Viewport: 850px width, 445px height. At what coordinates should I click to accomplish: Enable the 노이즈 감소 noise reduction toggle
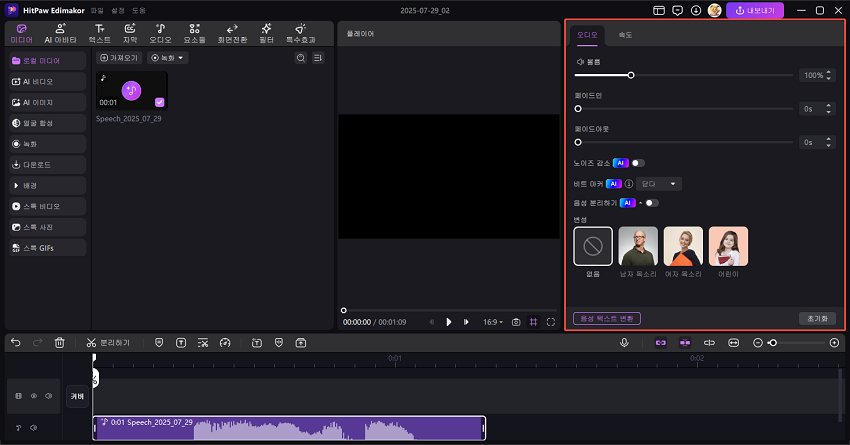(x=638, y=163)
